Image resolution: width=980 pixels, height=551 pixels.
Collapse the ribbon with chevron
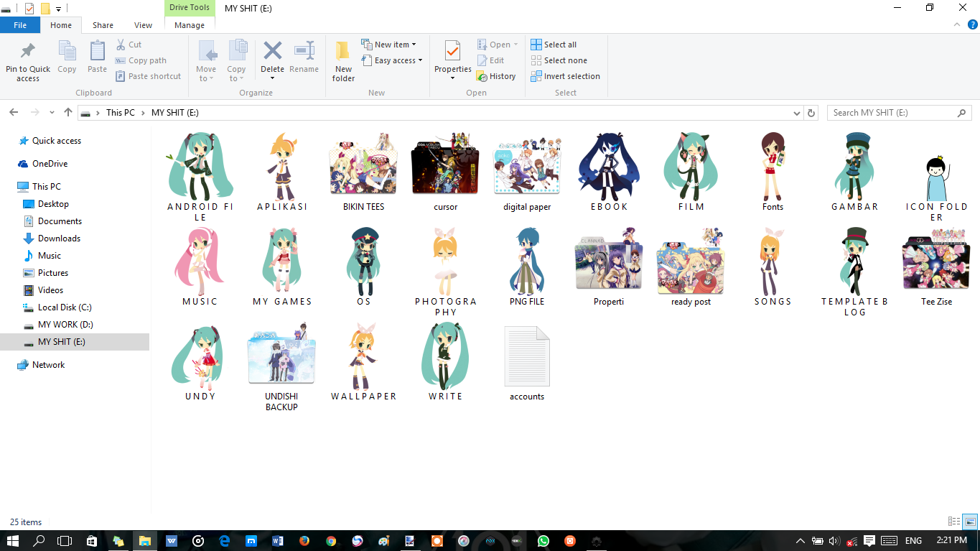click(x=958, y=24)
